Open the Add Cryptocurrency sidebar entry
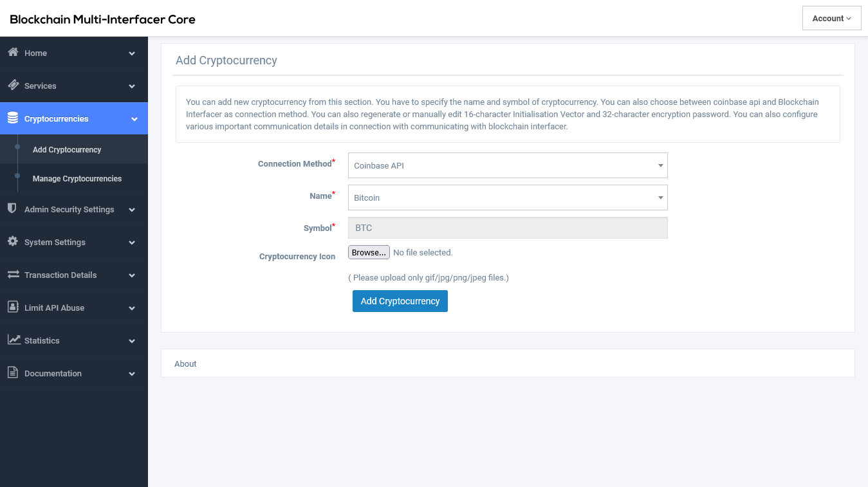This screenshot has width=868, height=487. [66, 149]
